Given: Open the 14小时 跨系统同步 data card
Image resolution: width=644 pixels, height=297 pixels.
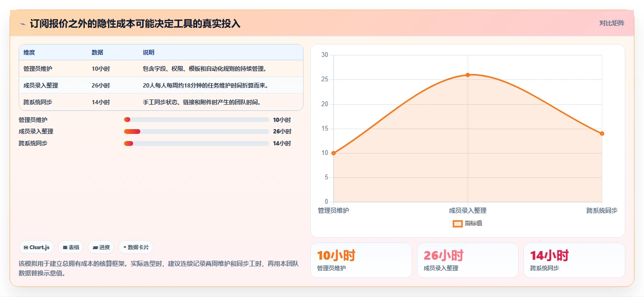Looking at the screenshot, I should [574, 260].
